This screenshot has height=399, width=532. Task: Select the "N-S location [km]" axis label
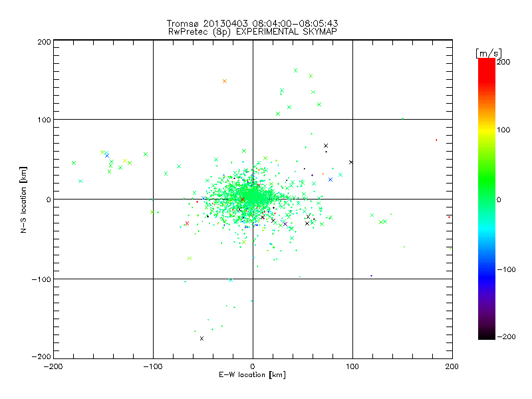click(23, 200)
